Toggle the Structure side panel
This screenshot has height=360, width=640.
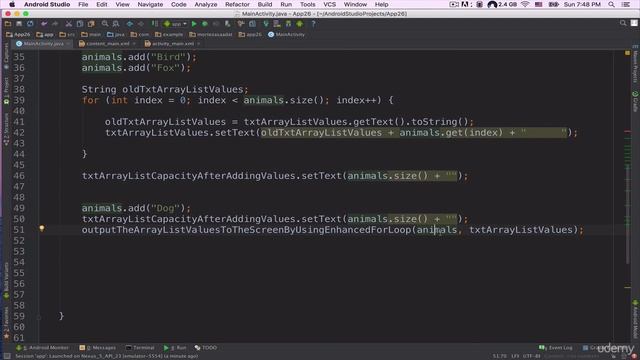point(6,129)
